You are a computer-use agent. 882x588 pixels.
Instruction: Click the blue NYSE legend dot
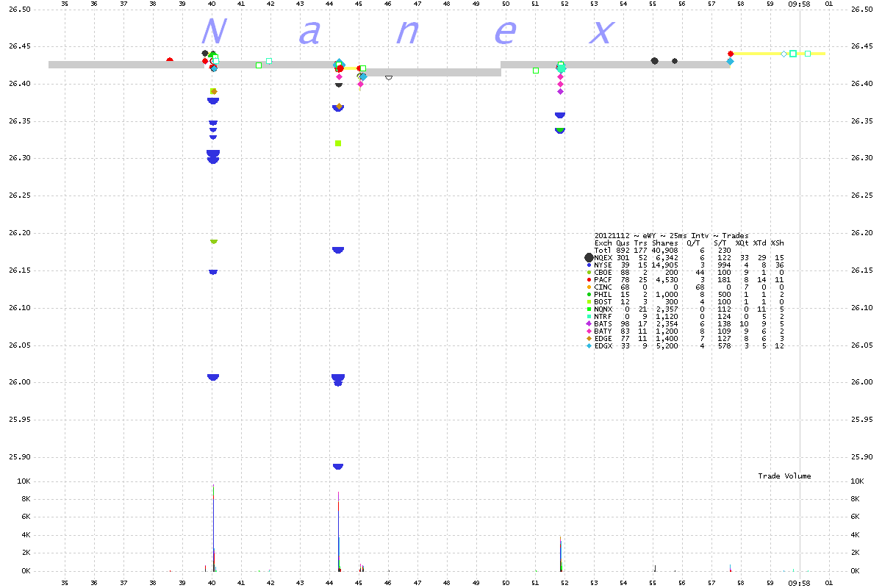point(589,265)
